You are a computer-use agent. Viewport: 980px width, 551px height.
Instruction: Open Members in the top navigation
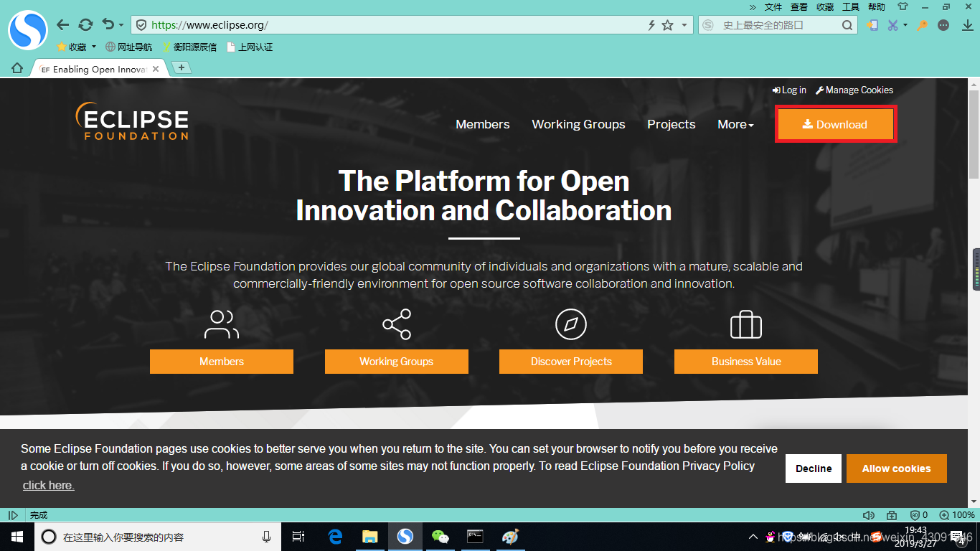pos(483,124)
